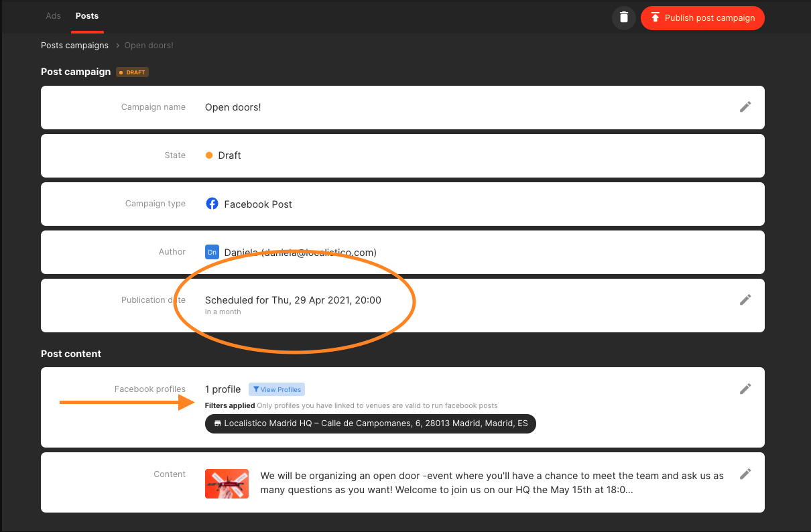Click the DRAFT status badge

click(x=132, y=72)
